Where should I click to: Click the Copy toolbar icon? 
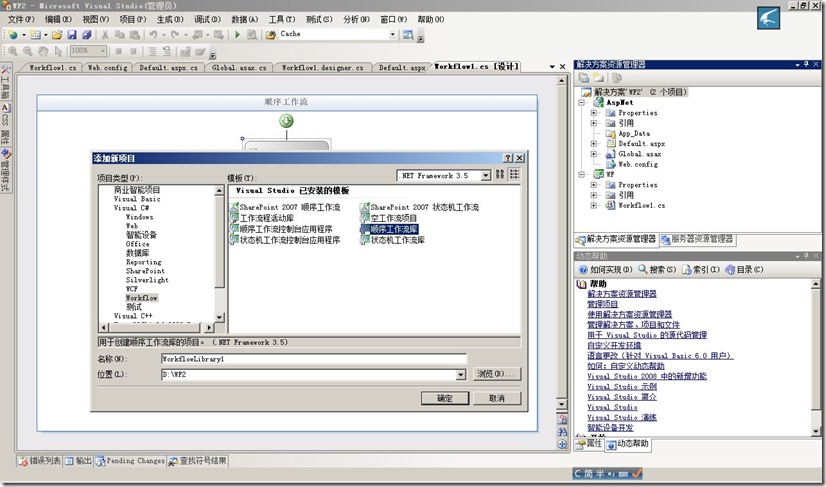tap(120, 35)
